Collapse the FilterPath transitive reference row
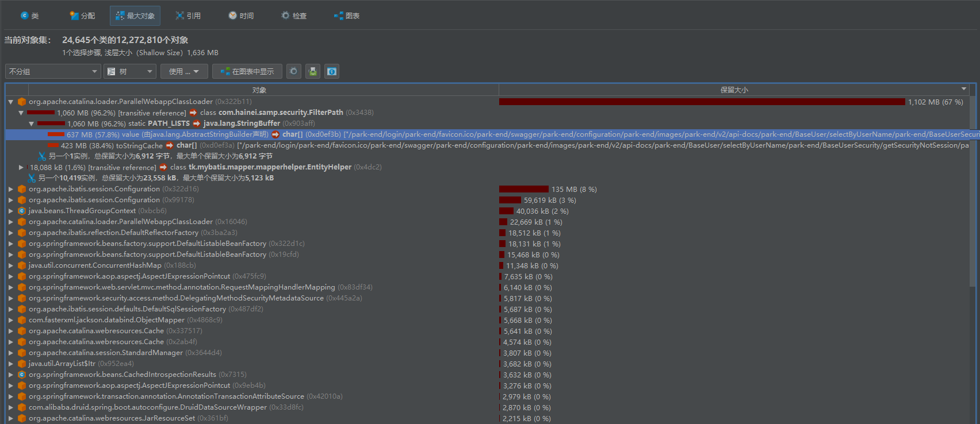The height and width of the screenshot is (424, 980). click(x=21, y=113)
